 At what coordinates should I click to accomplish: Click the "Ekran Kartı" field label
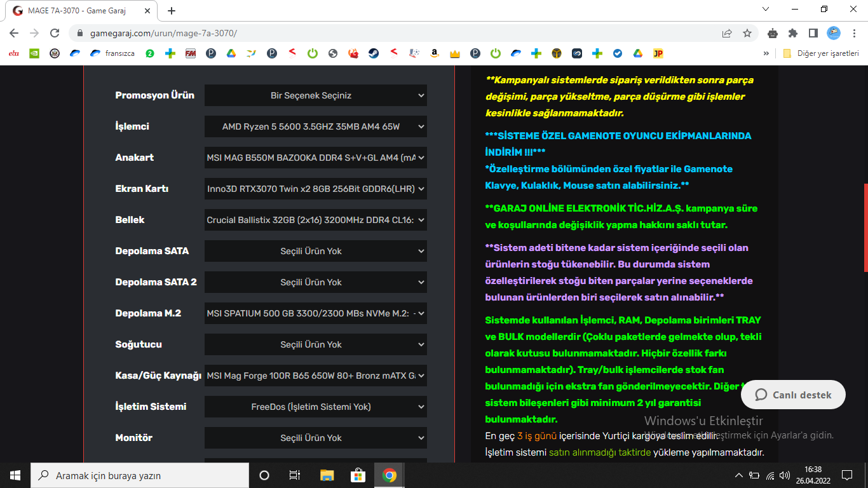[142, 189]
